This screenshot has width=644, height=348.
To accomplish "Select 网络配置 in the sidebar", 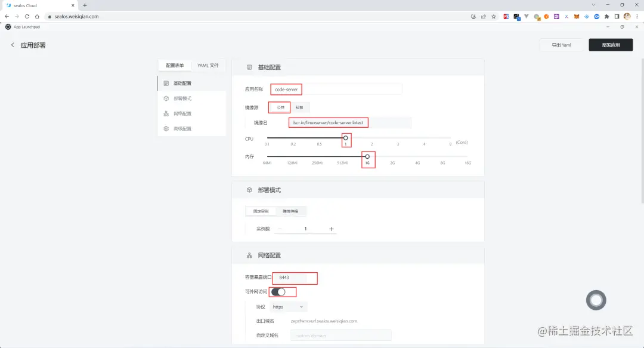I will coord(191,113).
